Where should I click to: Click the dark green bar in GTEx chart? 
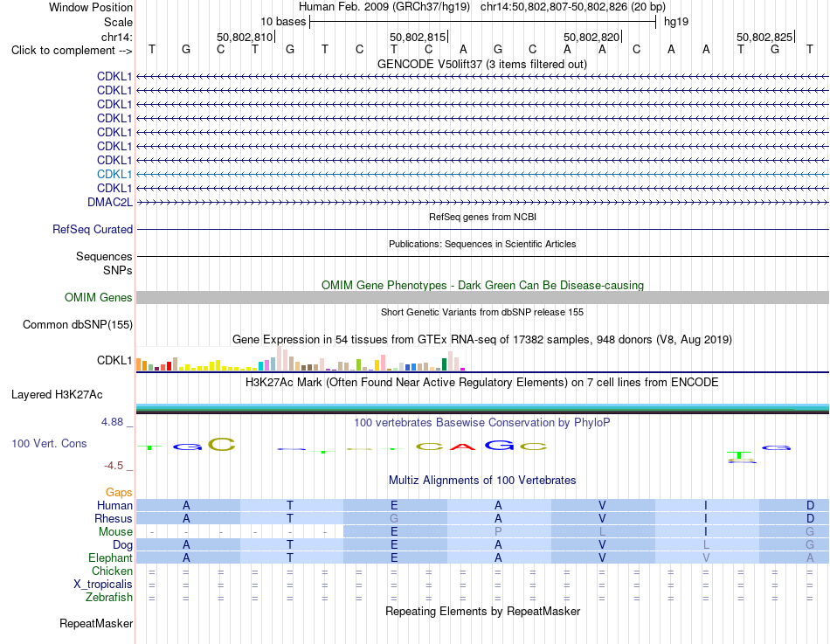(445, 364)
